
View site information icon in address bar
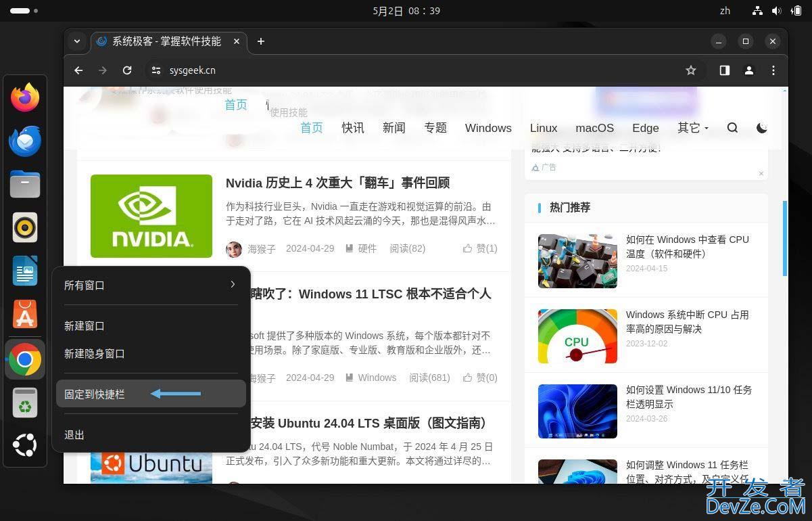tap(156, 70)
